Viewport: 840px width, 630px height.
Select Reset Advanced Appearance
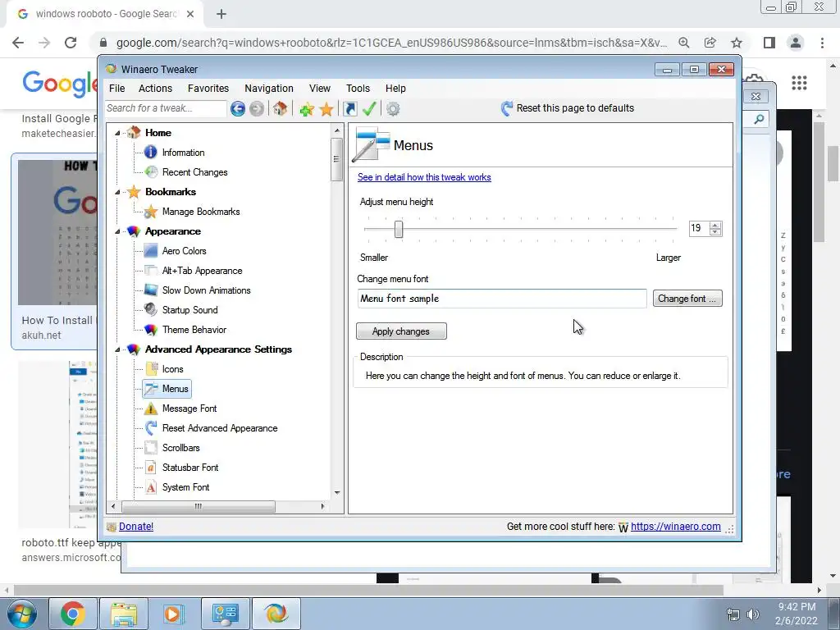point(220,428)
